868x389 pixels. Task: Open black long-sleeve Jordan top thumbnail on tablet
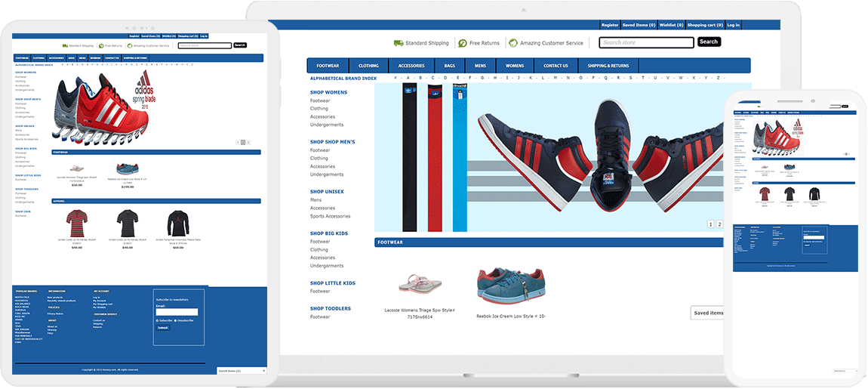[x=178, y=223]
